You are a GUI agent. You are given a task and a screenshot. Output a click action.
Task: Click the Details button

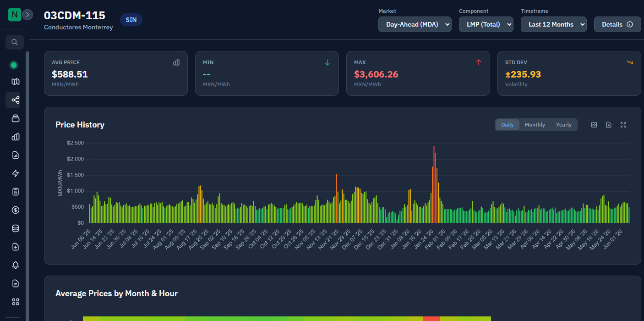617,24
